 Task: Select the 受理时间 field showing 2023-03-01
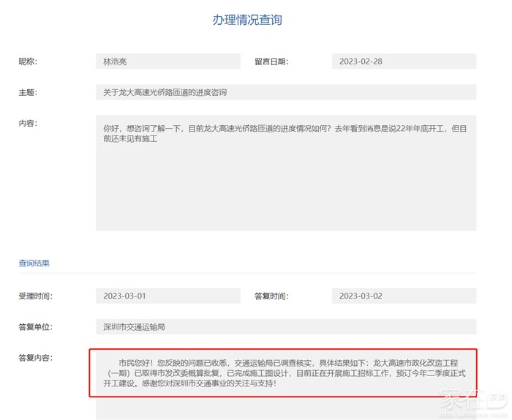167,296
